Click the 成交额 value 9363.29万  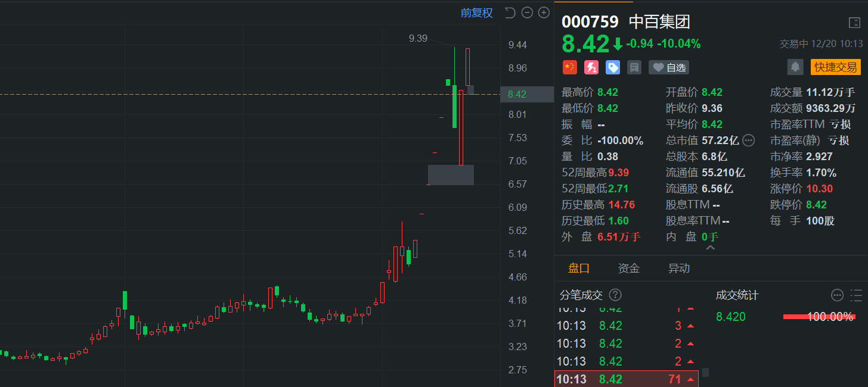click(x=831, y=108)
